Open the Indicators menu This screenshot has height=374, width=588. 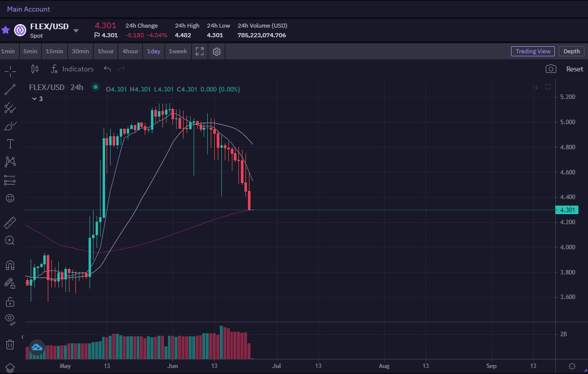pyautogui.click(x=72, y=69)
